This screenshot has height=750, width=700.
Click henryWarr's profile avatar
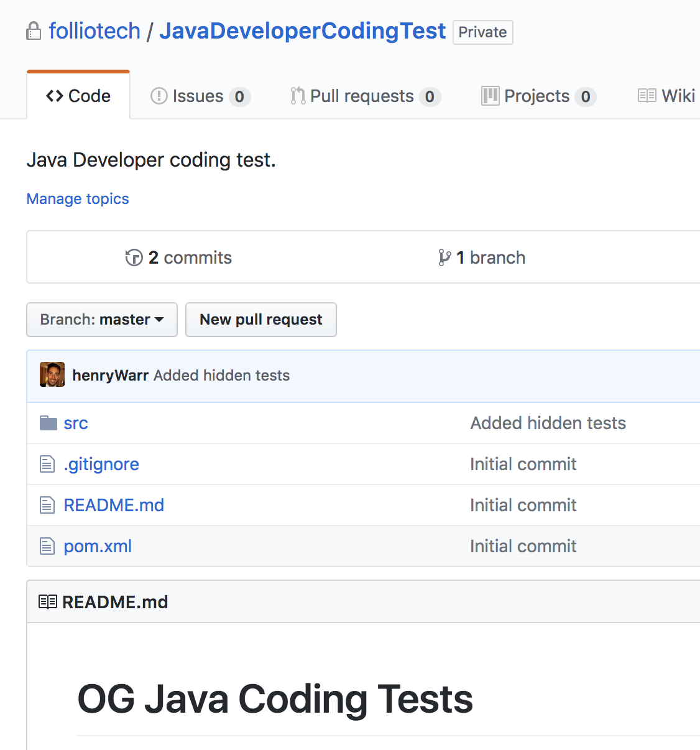tap(52, 375)
